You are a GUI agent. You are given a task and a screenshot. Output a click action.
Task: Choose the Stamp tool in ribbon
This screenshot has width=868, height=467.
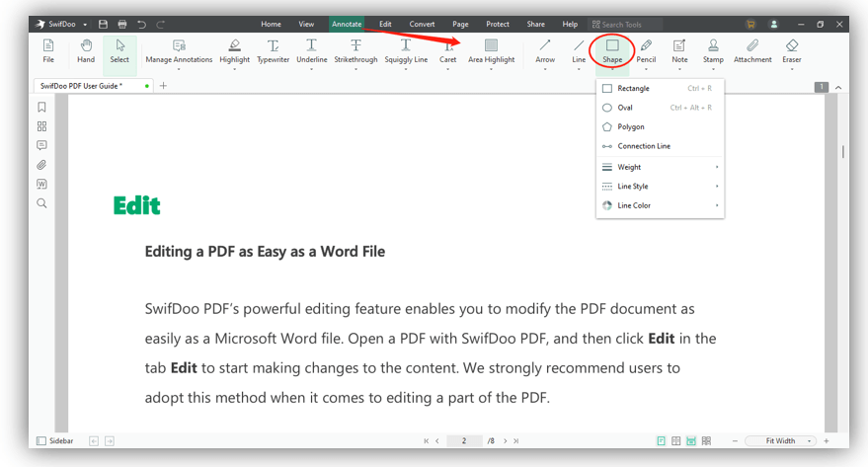tap(713, 51)
